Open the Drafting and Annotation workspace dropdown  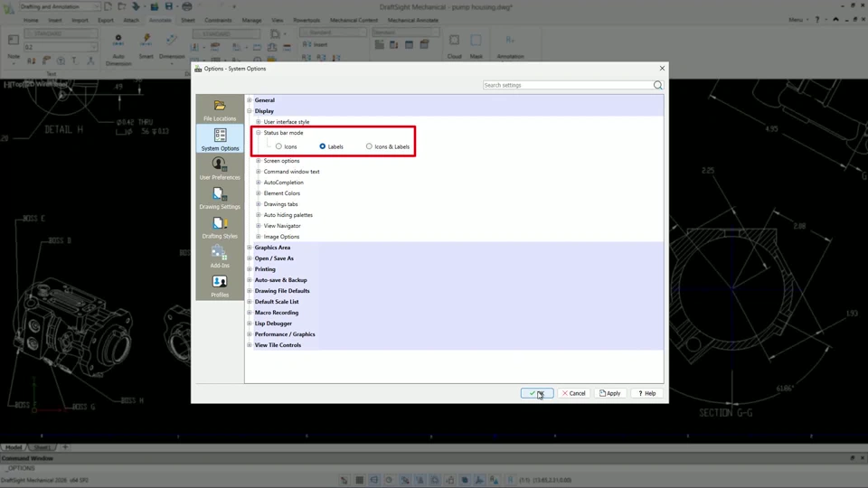coord(60,6)
